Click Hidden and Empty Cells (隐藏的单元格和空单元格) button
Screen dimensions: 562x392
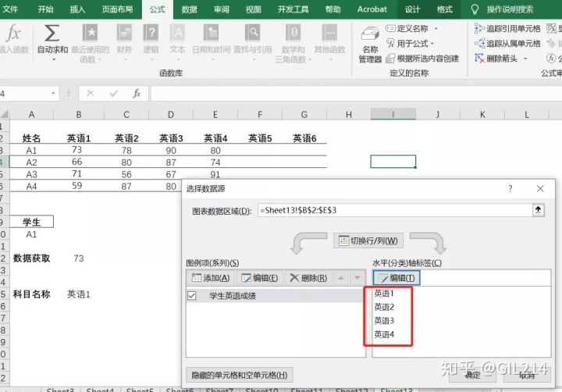(240, 375)
